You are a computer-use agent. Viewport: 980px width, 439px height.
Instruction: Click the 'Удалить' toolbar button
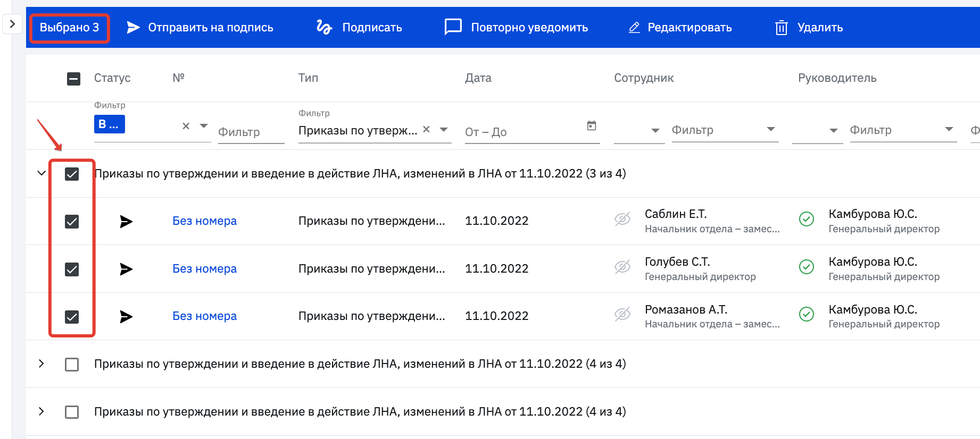(x=809, y=28)
